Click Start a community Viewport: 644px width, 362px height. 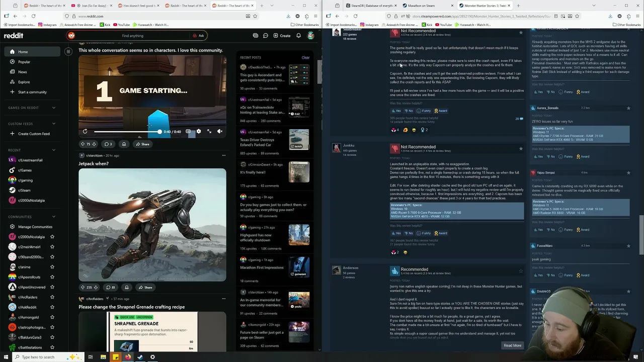tap(32, 92)
